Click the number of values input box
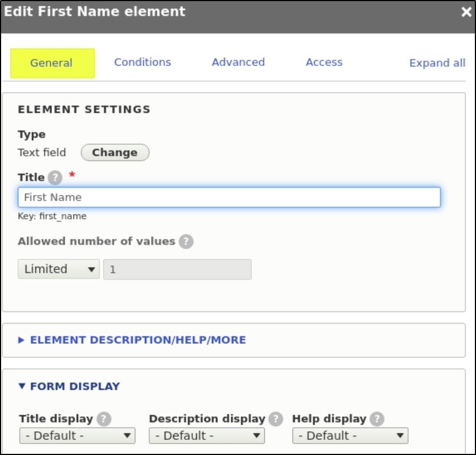Image resolution: width=476 pixels, height=455 pixels. coord(177,269)
